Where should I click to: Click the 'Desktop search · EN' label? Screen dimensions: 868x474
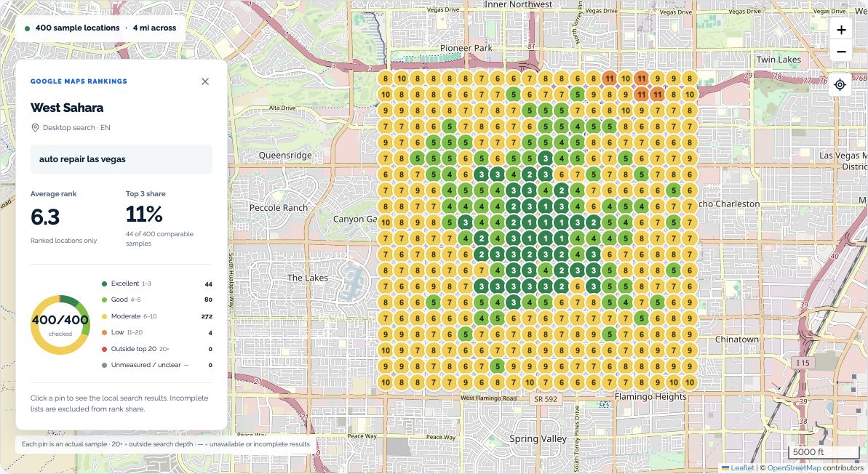76,128
